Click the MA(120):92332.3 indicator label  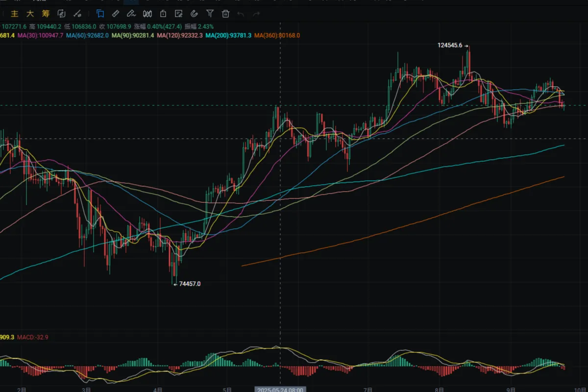(180, 36)
